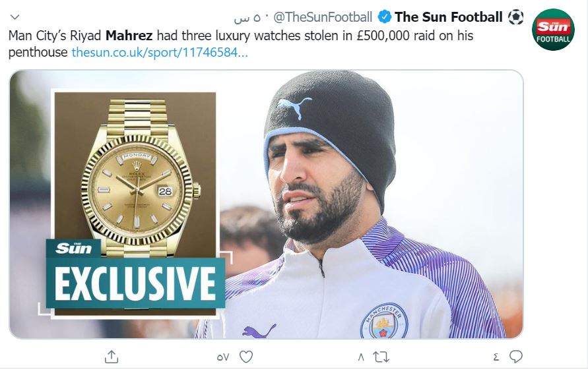Click the reply count number
588x387 pixels.
[496, 357]
